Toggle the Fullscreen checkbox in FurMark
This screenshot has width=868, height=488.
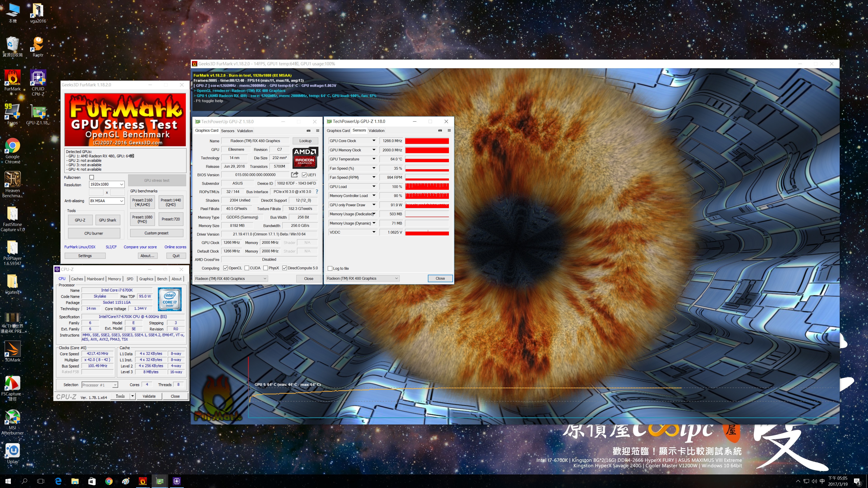[92, 177]
